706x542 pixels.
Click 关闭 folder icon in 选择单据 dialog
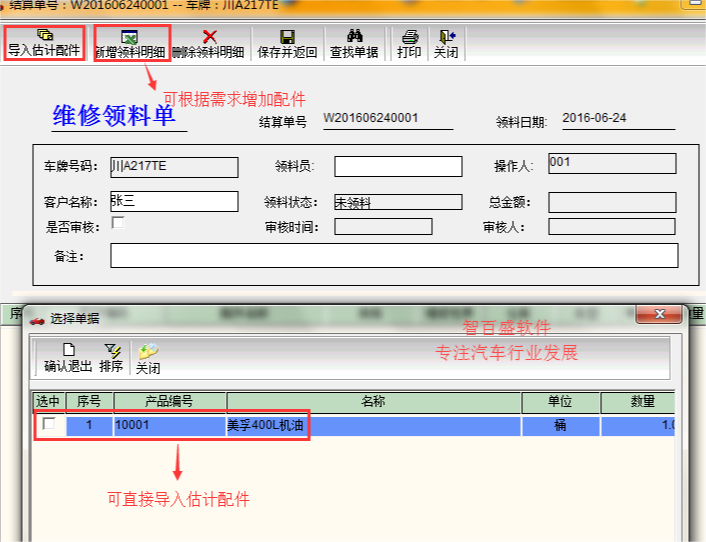[148, 352]
